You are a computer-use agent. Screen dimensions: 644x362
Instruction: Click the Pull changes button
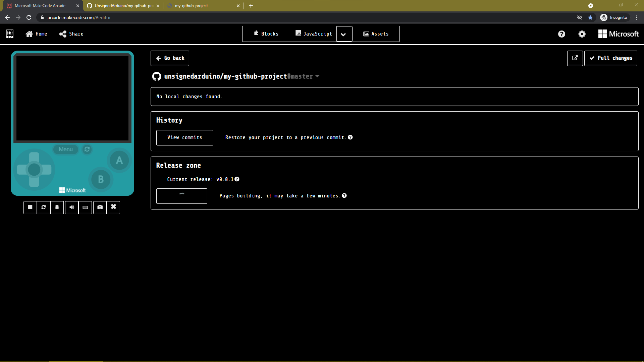pos(610,58)
